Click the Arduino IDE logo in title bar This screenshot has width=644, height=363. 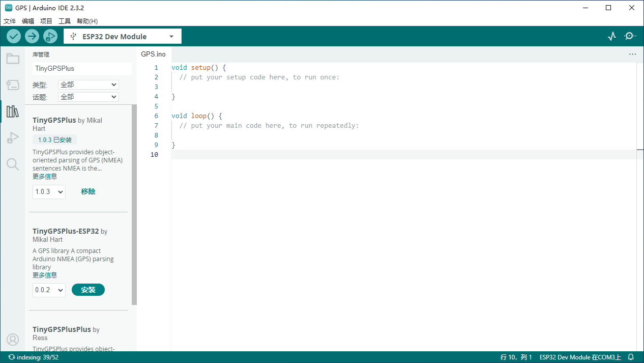coord(9,8)
